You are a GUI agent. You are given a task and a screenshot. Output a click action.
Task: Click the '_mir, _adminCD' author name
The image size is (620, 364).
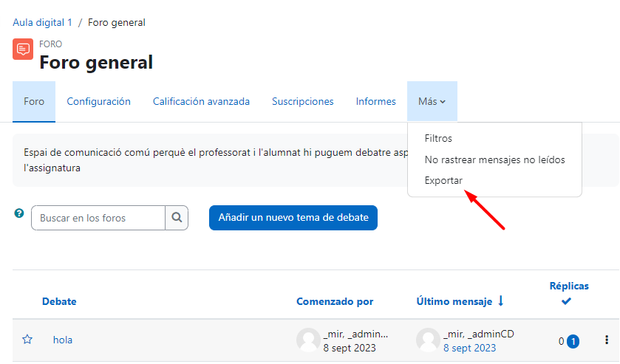click(x=478, y=334)
